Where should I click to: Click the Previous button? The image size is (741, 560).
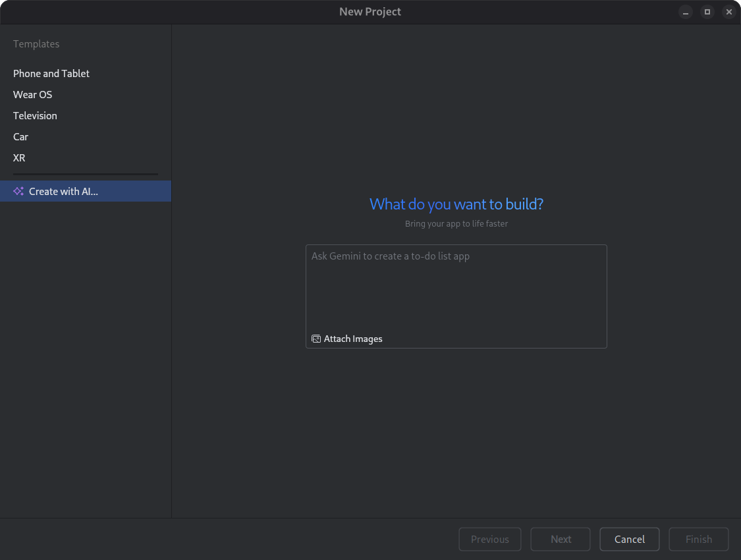click(x=490, y=539)
